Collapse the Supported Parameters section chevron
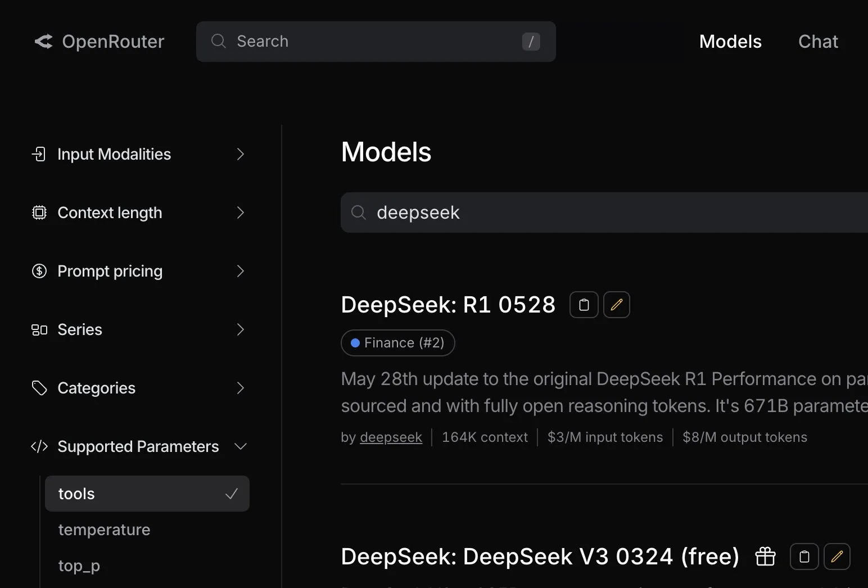The width and height of the screenshot is (868, 588). click(241, 446)
